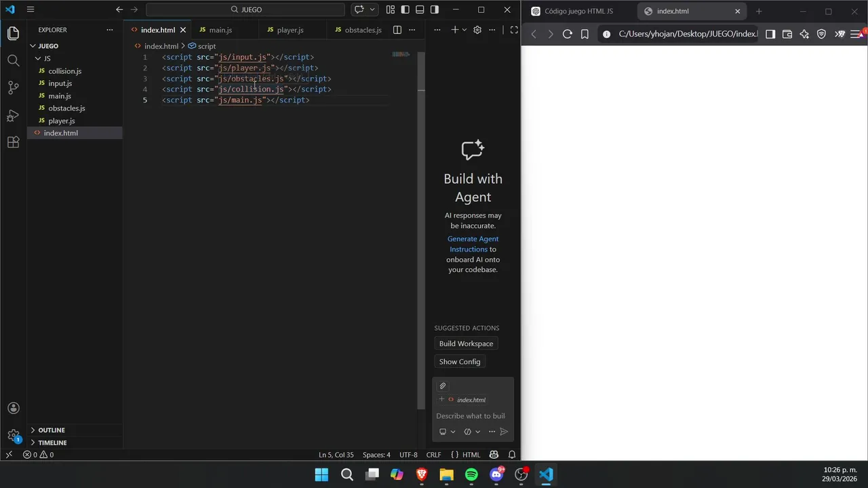868x488 pixels.
Task: Click errors and warnings in status bar
Action: click(39, 455)
